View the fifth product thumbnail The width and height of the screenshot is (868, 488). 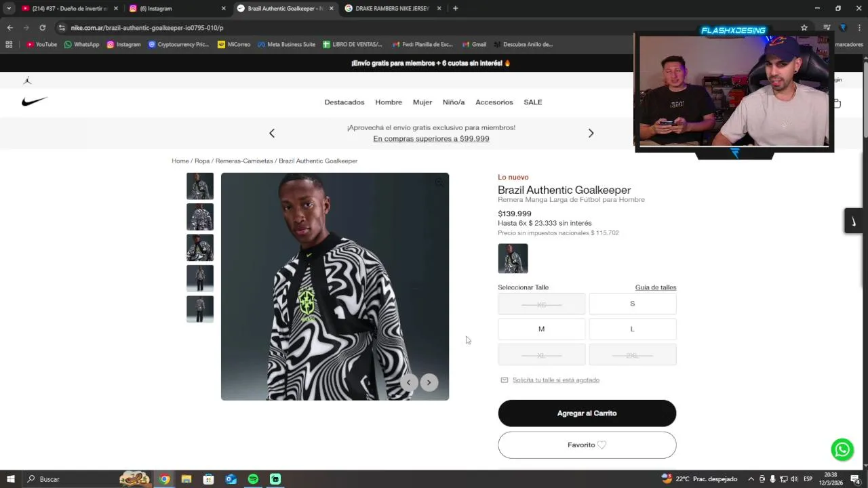tap(200, 309)
